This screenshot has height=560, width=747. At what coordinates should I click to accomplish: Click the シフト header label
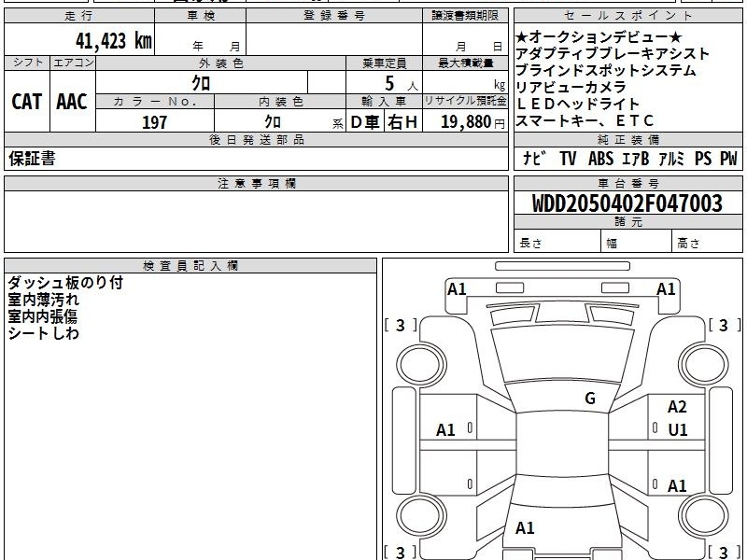coord(27,63)
